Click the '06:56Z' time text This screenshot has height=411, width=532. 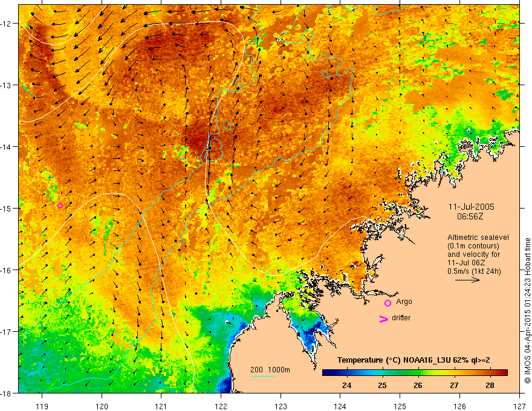(470, 216)
